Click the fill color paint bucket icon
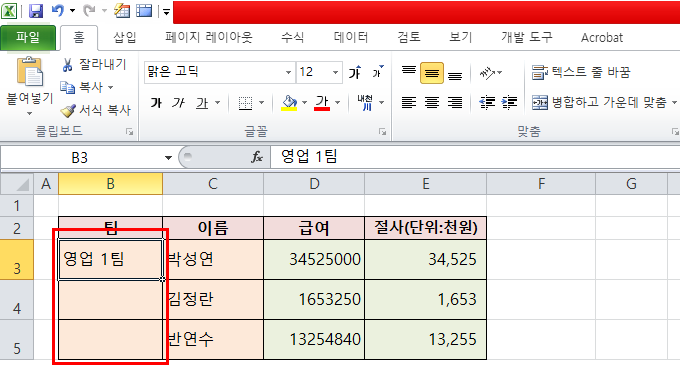The width and height of the screenshot is (680, 365). (289, 103)
